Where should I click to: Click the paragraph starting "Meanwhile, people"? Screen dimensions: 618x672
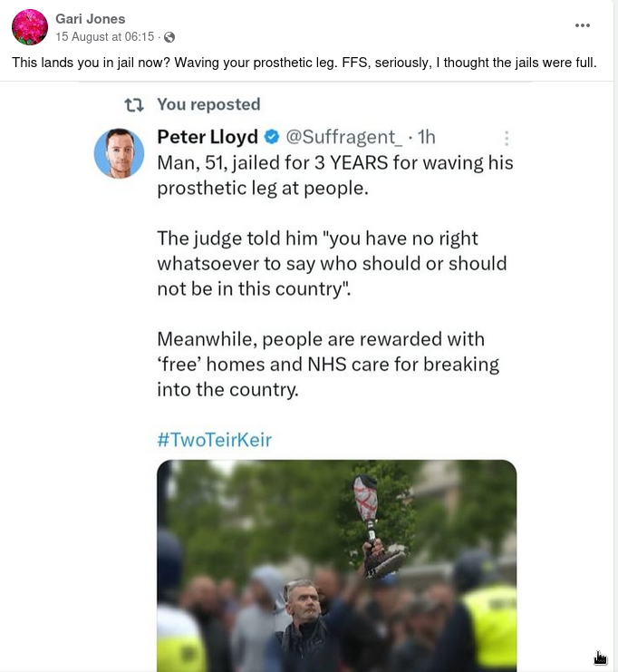click(x=327, y=365)
